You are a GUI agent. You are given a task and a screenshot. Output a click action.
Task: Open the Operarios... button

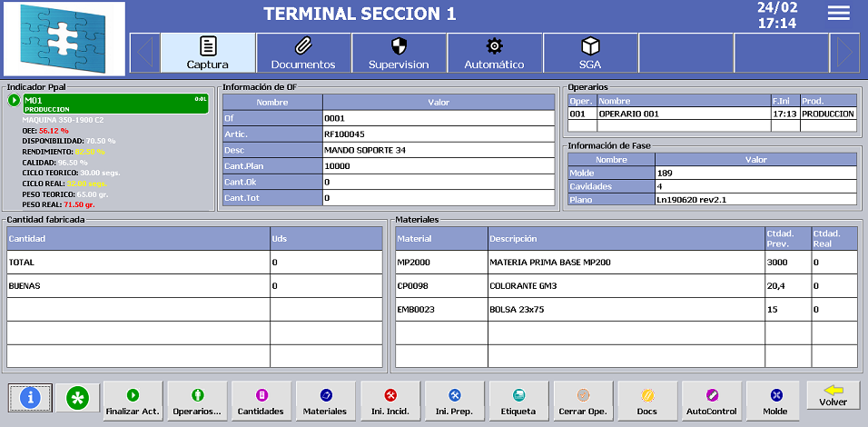pyautogui.click(x=196, y=400)
